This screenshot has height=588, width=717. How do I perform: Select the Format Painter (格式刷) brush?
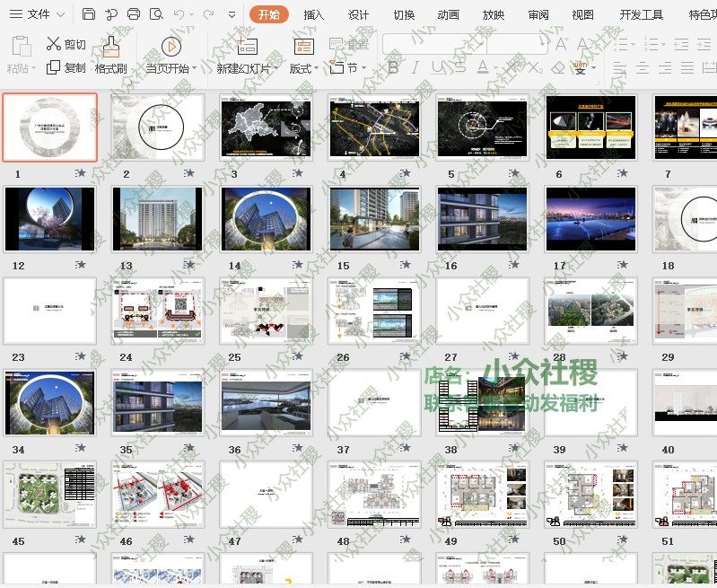[x=110, y=46]
